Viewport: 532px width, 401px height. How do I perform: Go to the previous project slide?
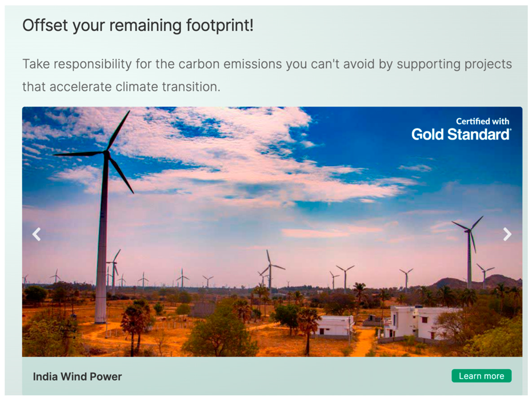click(37, 234)
